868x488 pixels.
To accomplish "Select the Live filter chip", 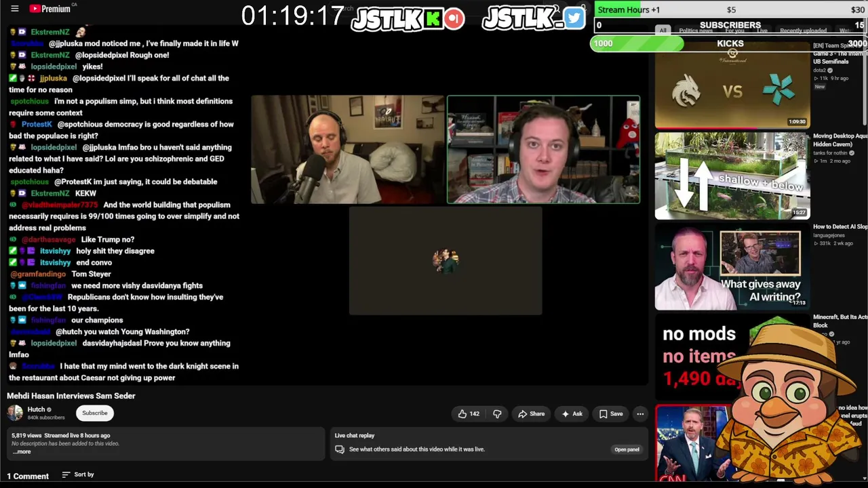I will coord(762,30).
